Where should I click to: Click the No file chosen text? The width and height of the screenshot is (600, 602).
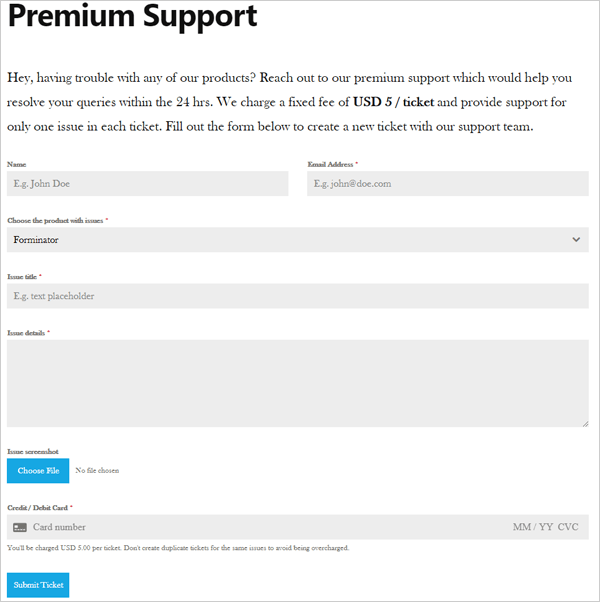click(x=97, y=470)
